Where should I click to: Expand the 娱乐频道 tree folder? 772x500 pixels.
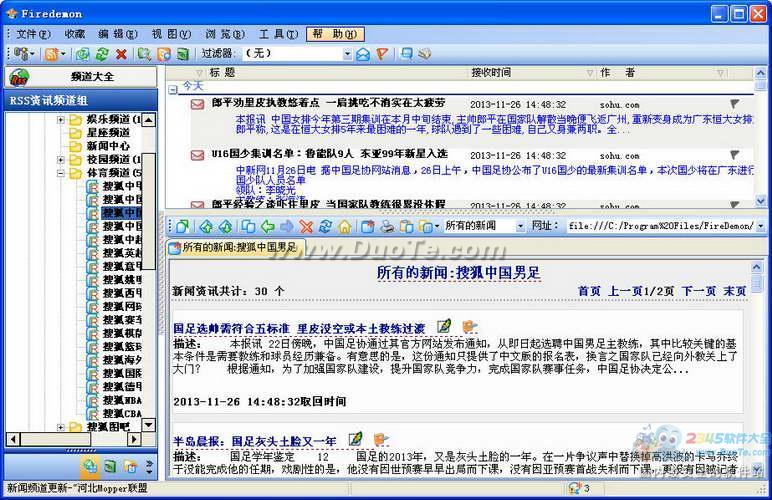tap(61, 120)
